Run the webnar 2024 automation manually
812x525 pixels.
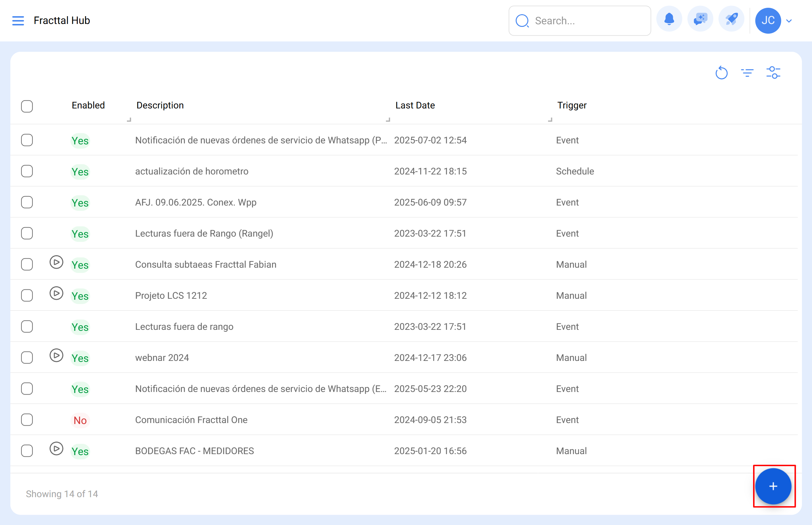[56, 355]
